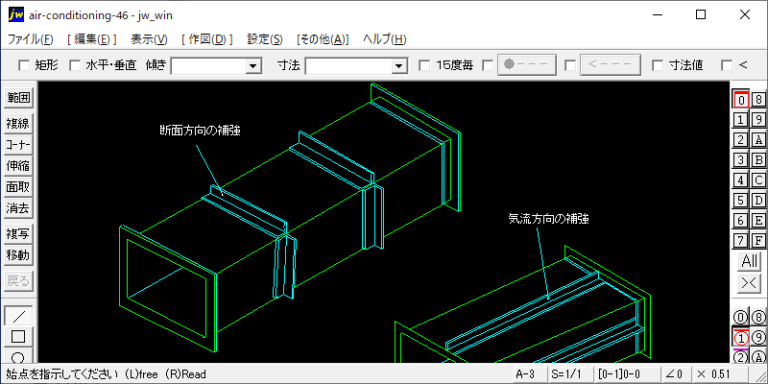Enable the 矩形 rectangle checkbox
The image size is (768, 384).
pos(24,65)
